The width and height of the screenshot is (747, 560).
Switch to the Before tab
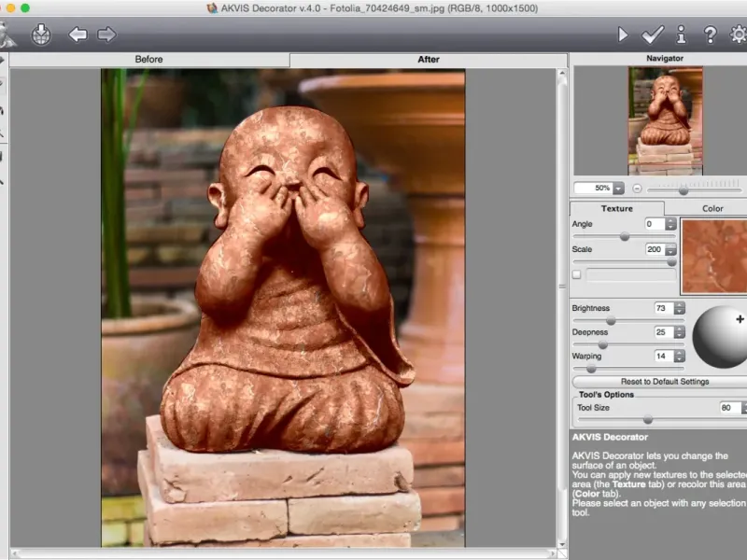[x=149, y=60]
